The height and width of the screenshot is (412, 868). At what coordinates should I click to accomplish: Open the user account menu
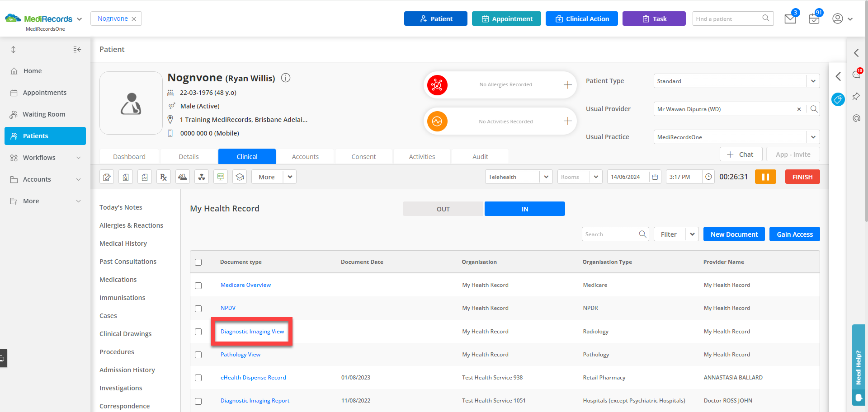click(x=842, y=19)
